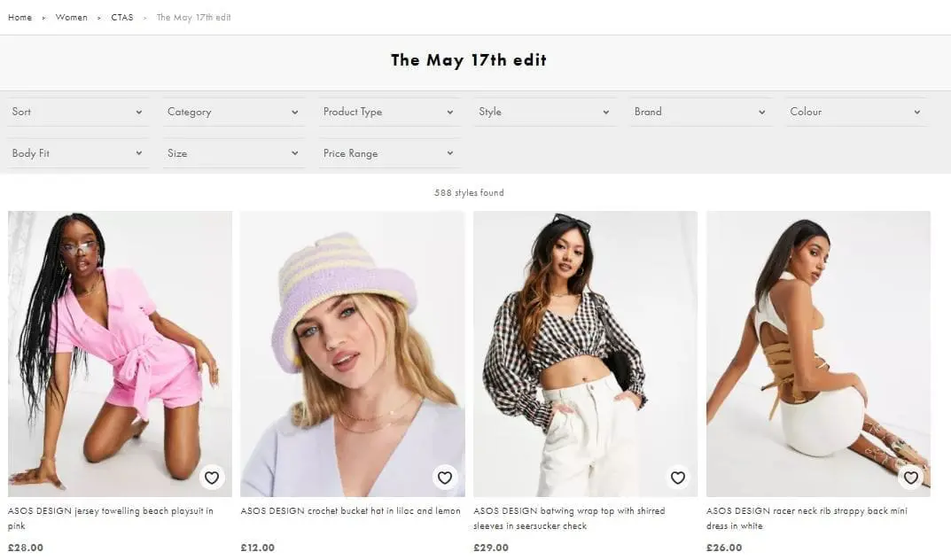The height and width of the screenshot is (560, 951).
Task: Expand the Category filter
Action: 232,112
